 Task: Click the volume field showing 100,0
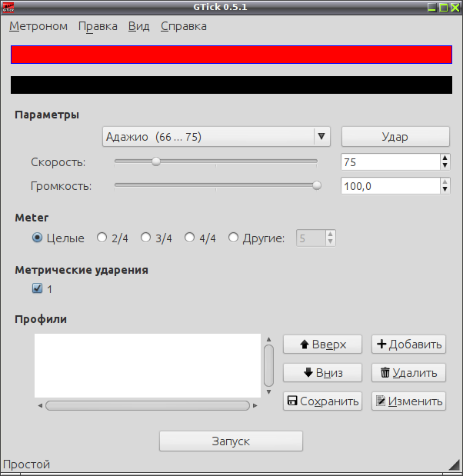click(391, 186)
